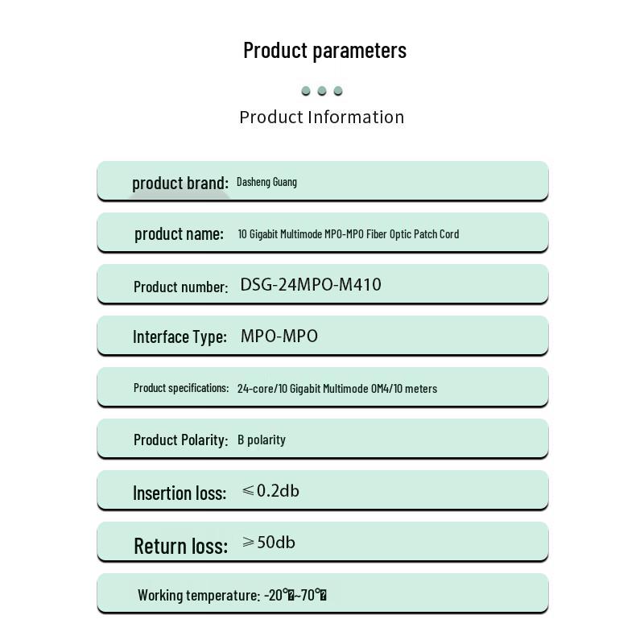Viewport: 644px width, 644px height.
Task: Click the Return loss ≥50db value
Action: click(x=269, y=543)
